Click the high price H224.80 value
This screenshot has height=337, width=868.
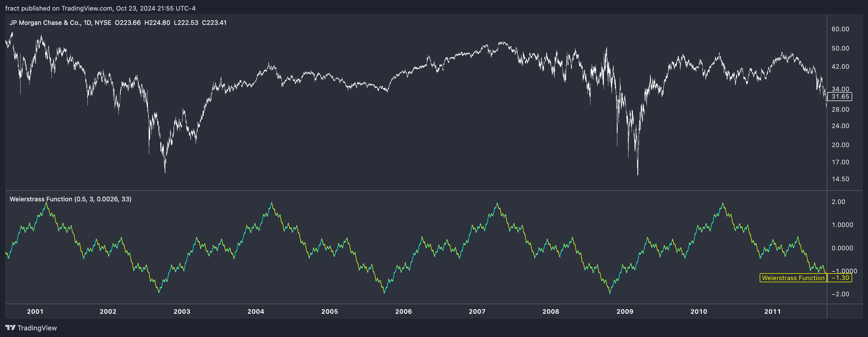[157, 22]
